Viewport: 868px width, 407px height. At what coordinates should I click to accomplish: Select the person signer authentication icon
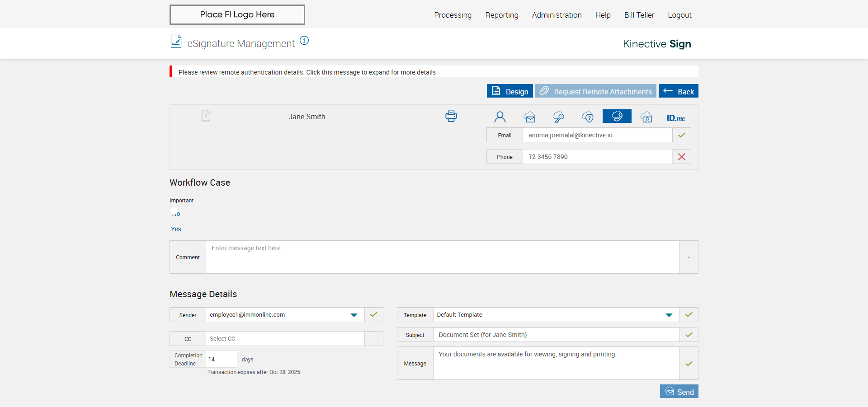(x=500, y=117)
